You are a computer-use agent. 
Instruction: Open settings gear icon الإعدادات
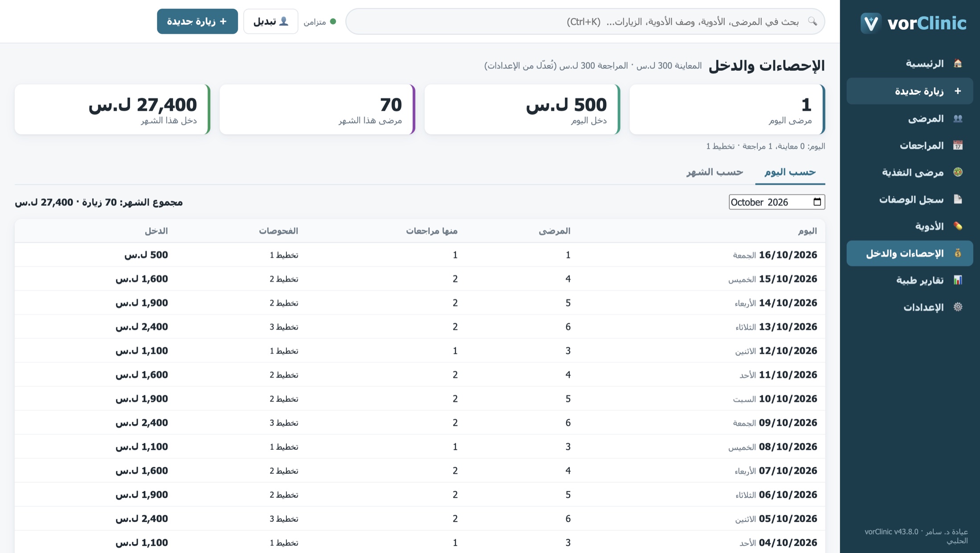[958, 307]
